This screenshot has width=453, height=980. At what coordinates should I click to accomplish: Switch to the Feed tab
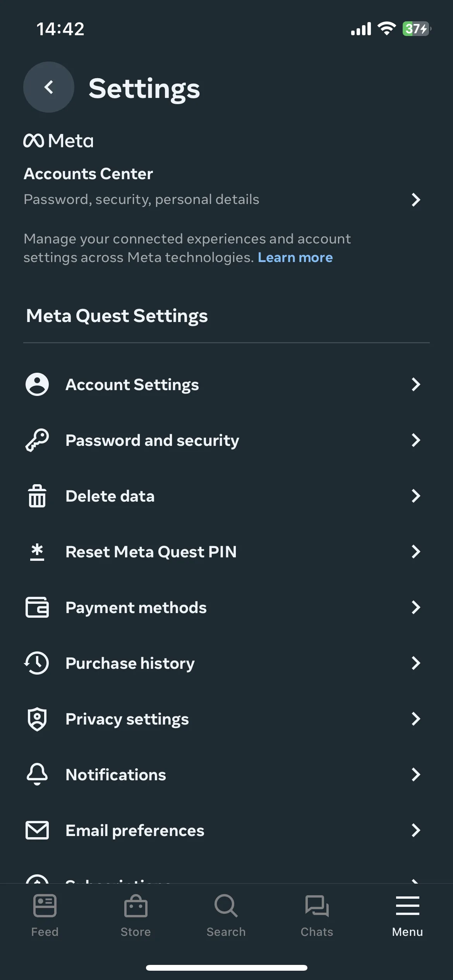[x=45, y=916]
